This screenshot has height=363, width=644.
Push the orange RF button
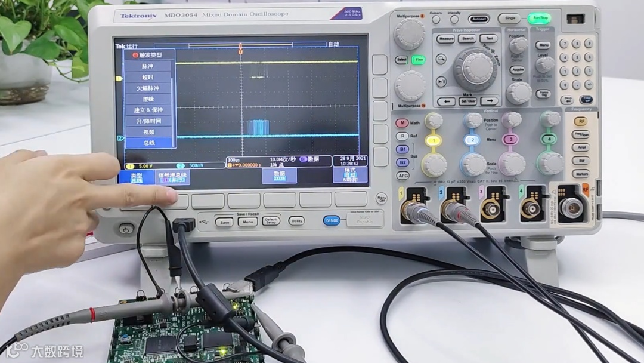(x=581, y=122)
